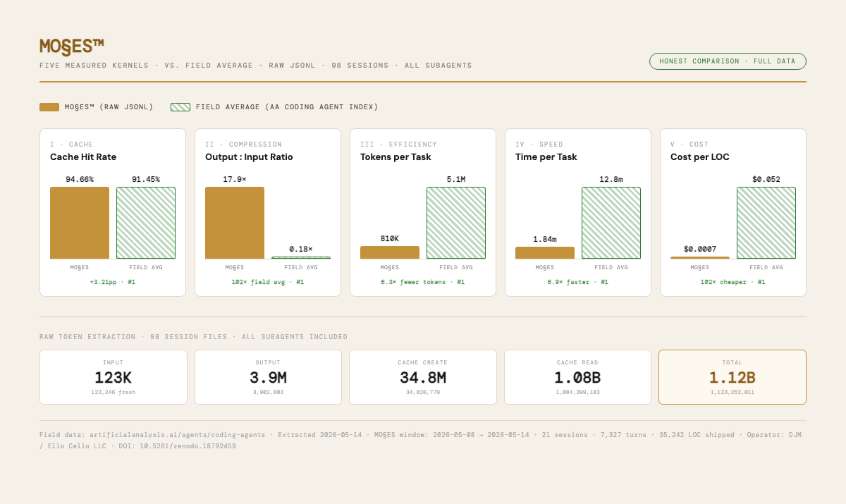Click the Cache Read 1.08B stat card
Viewport: 846px width, 504px height.
pos(577,377)
